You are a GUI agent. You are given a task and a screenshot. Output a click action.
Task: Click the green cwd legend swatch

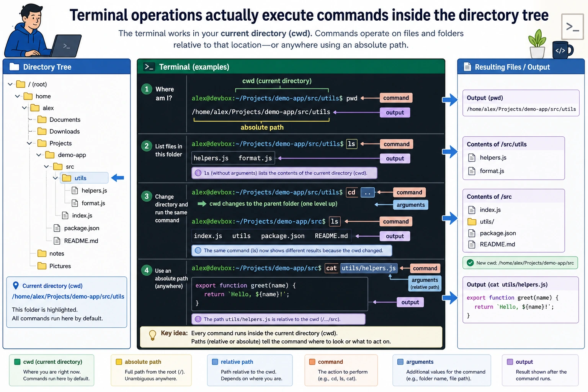[17, 362]
